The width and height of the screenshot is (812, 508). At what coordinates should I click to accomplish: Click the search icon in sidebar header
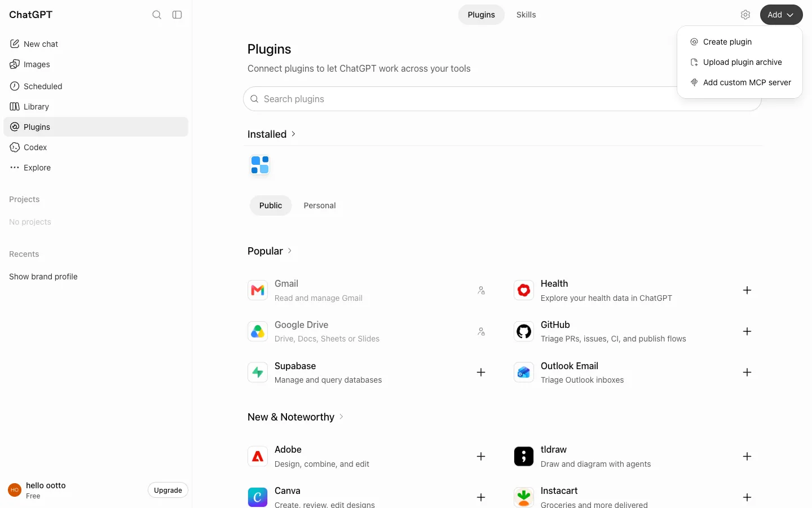pyautogui.click(x=157, y=15)
